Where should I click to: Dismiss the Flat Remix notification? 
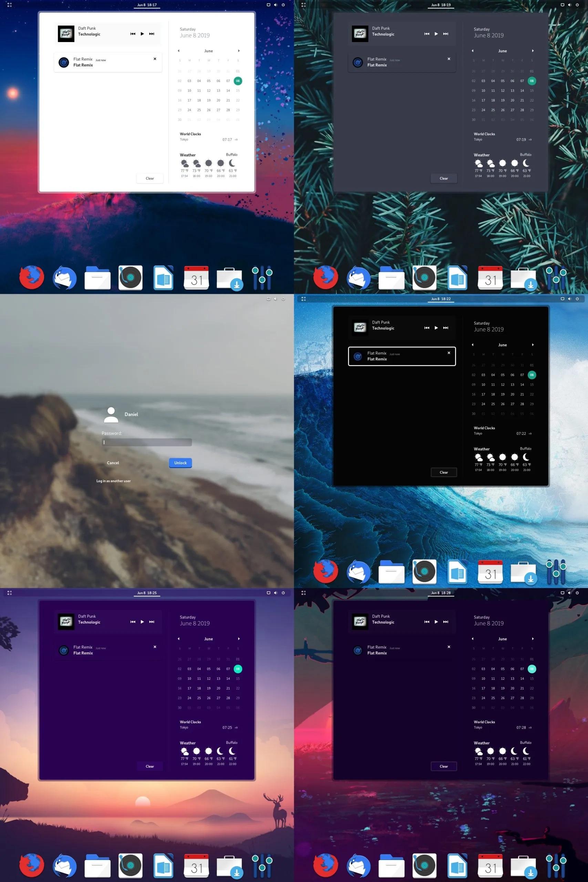pyautogui.click(x=155, y=59)
